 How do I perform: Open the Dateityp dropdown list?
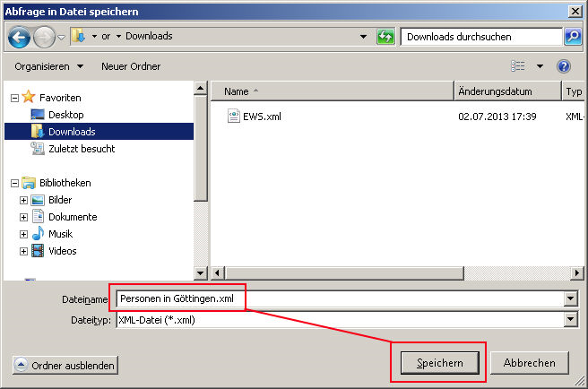pos(570,320)
